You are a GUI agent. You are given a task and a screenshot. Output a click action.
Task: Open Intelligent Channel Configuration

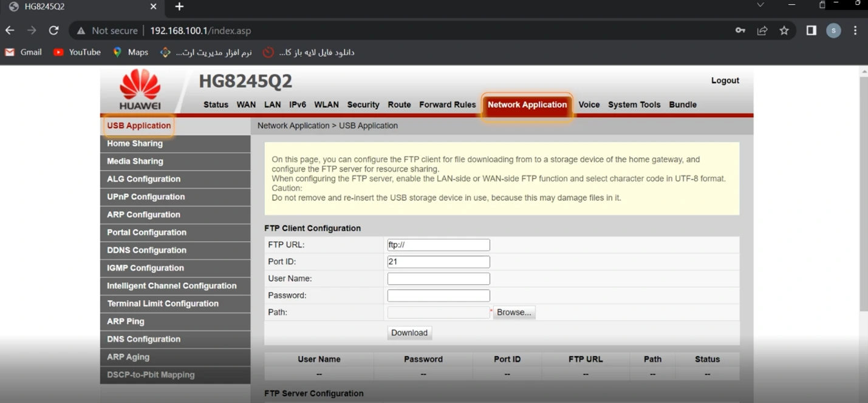pos(175,286)
